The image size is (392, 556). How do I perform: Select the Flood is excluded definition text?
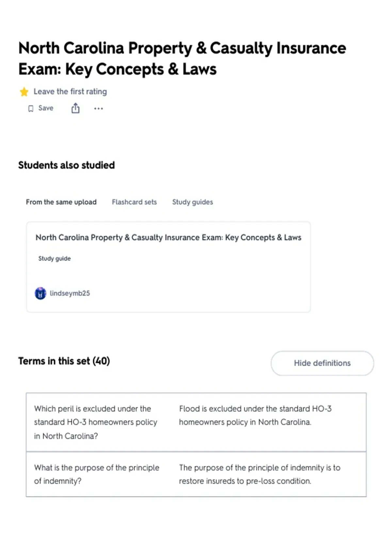255,415
